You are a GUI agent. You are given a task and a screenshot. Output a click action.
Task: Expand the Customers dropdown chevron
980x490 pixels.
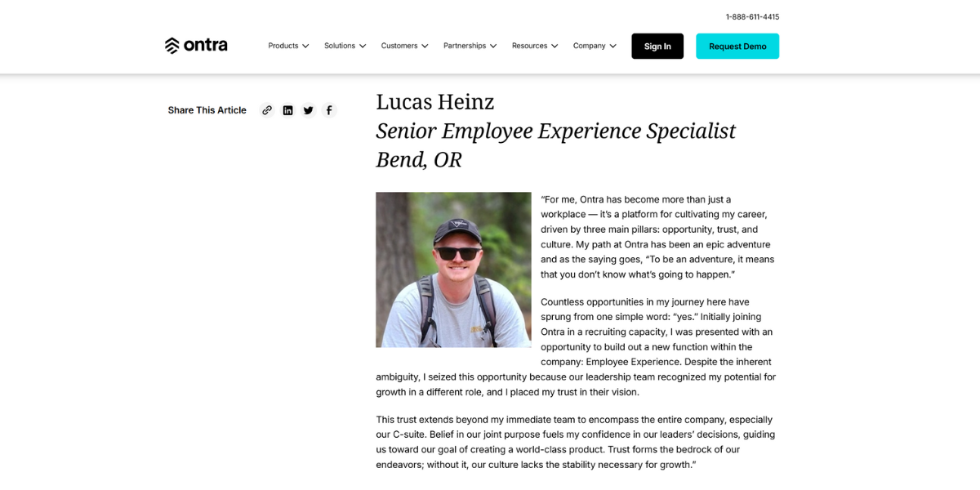coord(425,47)
